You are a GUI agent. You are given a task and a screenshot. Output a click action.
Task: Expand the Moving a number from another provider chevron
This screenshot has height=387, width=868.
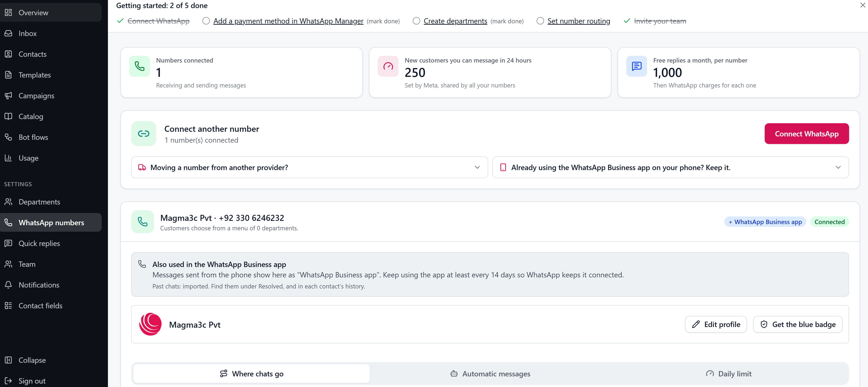pyautogui.click(x=477, y=167)
